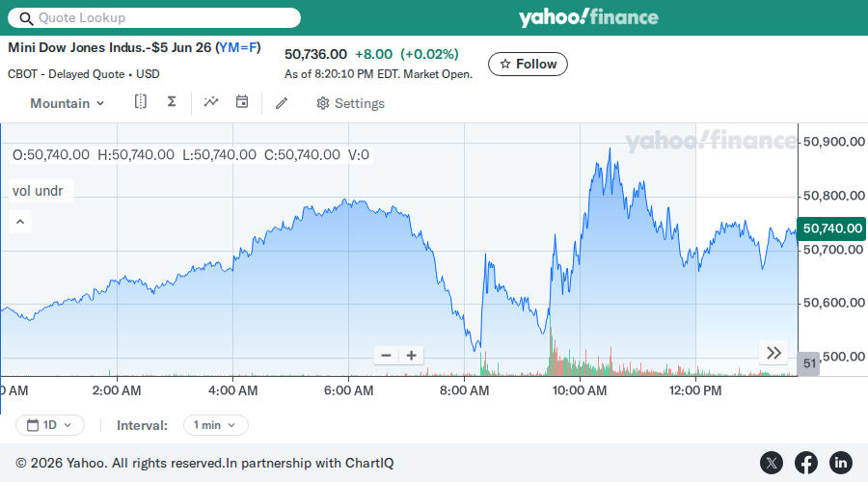Open the indicators chart-line icon
This screenshot has width=868, height=482.
pyautogui.click(x=211, y=102)
